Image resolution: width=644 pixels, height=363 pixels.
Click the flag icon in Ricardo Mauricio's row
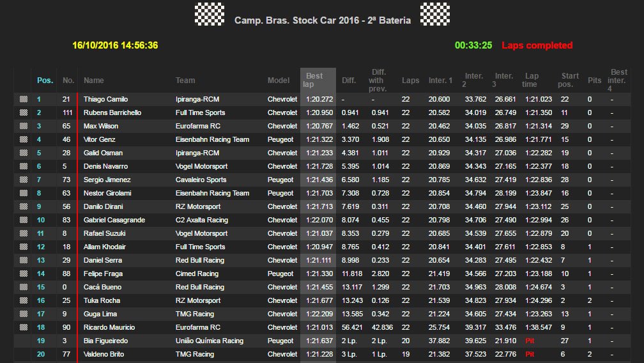24,327
